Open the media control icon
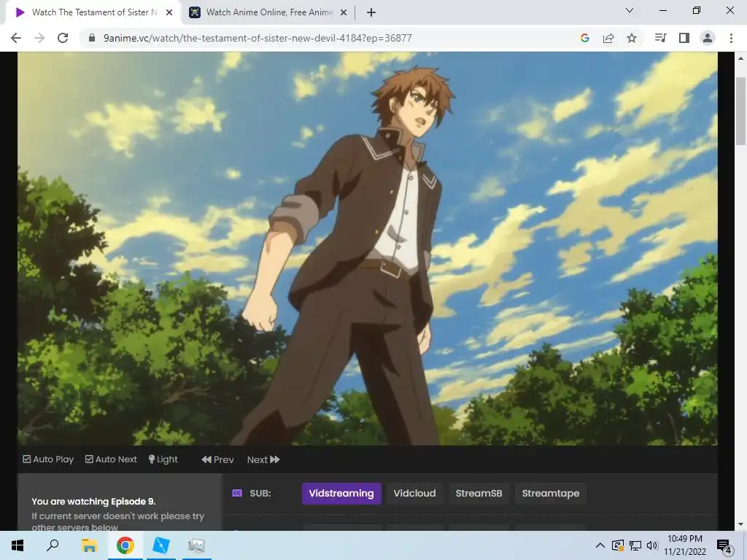The width and height of the screenshot is (747, 560). pos(660,38)
